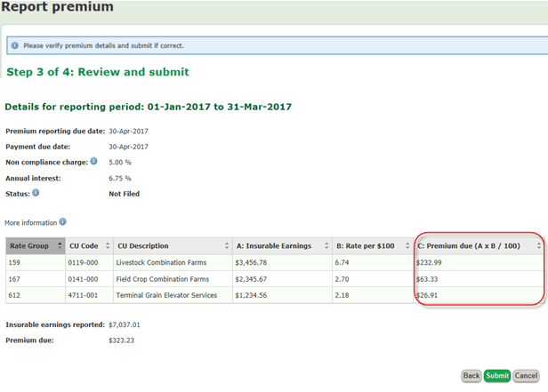Select CU code 4711-001
Screen dimensions: 548x392
click(83, 295)
